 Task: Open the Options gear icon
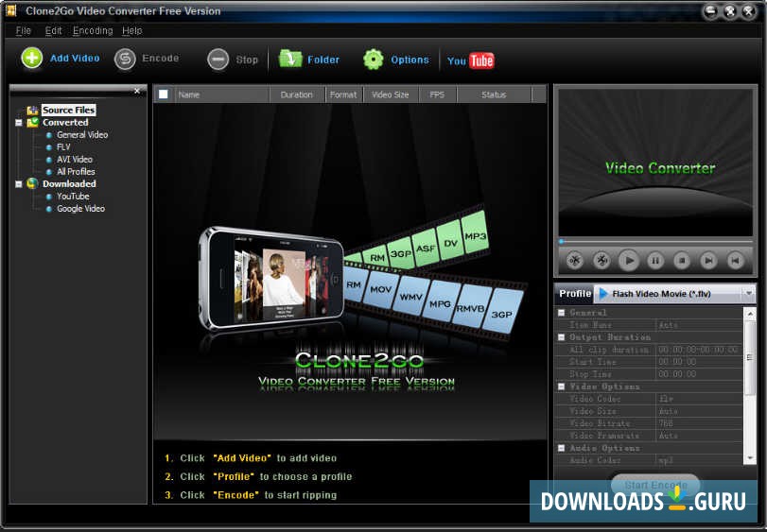[374, 60]
